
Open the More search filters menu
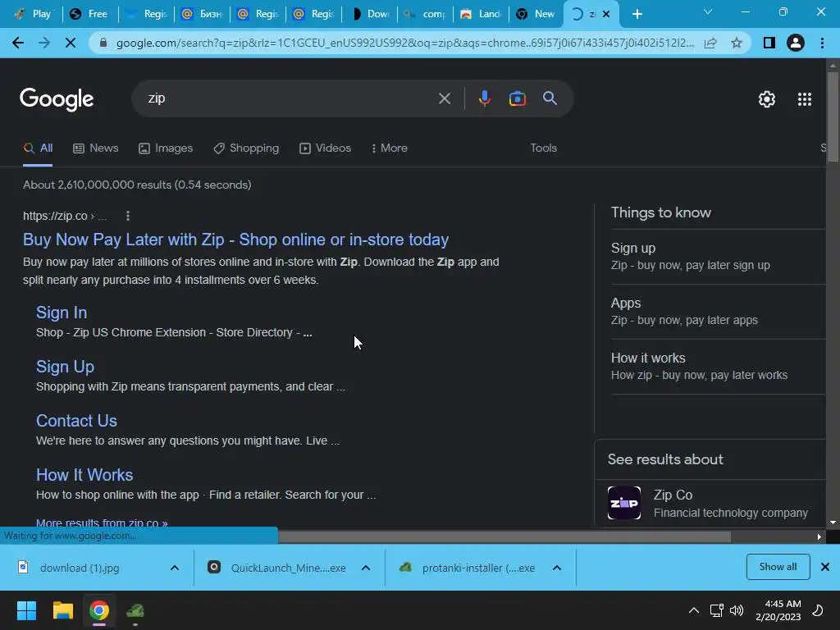pyautogui.click(x=389, y=148)
